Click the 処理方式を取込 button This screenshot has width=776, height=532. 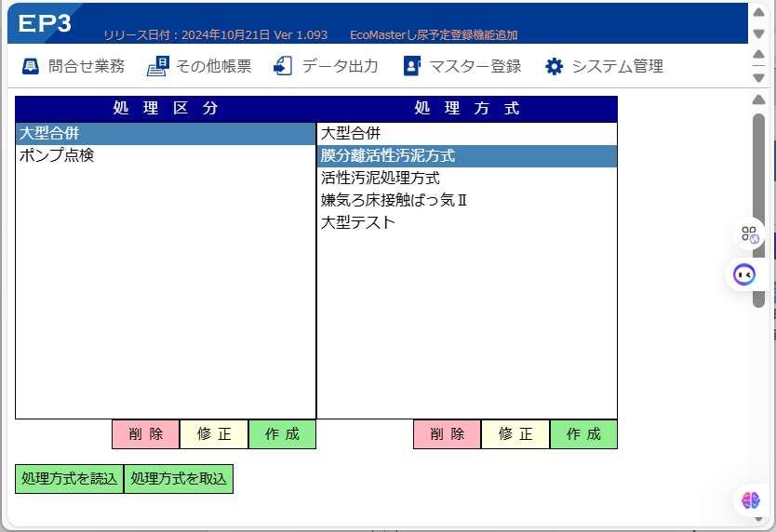click(x=179, y=479)
